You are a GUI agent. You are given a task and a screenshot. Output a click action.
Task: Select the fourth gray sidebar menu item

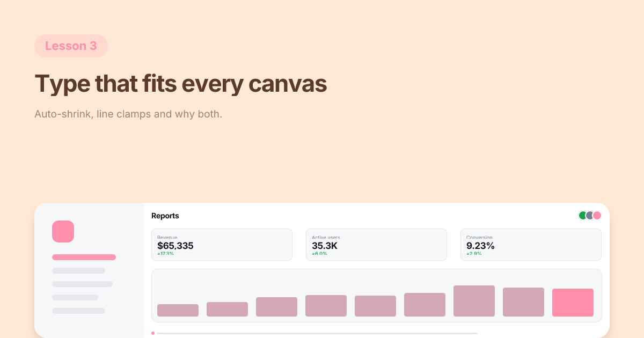click(x=75, y=297)
